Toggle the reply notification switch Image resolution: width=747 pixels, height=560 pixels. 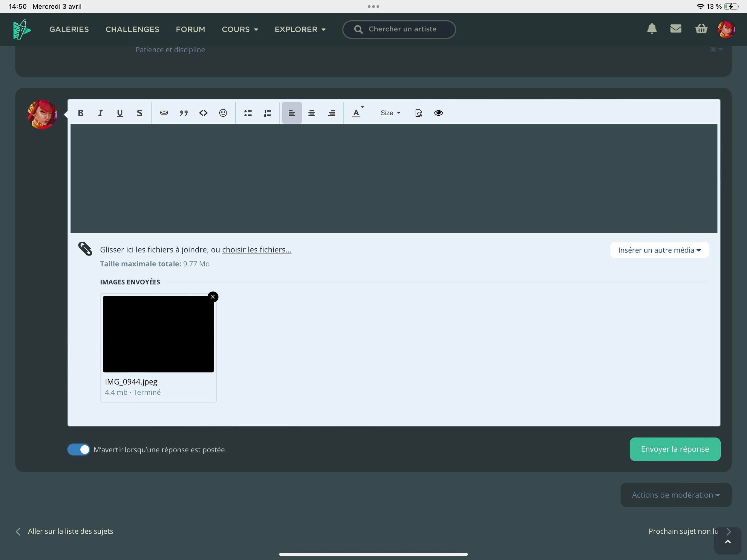click(79, 449)
